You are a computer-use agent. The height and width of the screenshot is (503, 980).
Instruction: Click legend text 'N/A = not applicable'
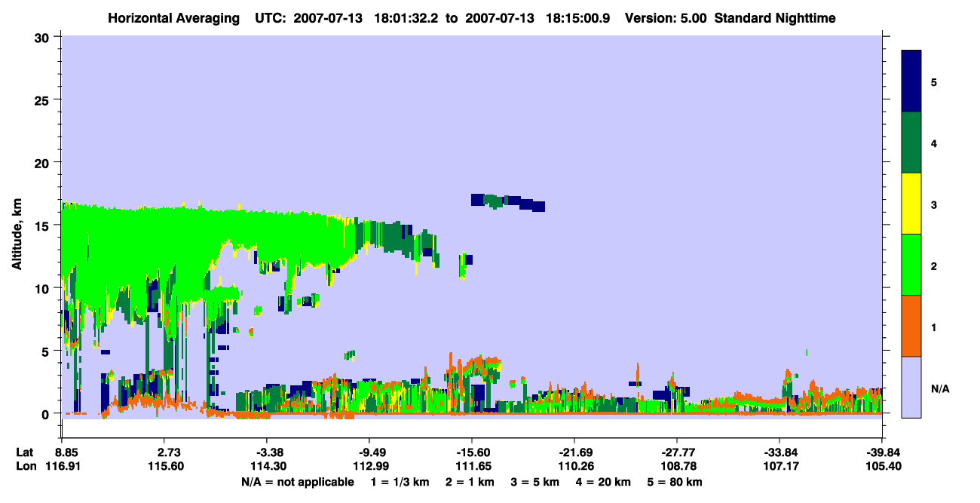click(x=297, y=482)
